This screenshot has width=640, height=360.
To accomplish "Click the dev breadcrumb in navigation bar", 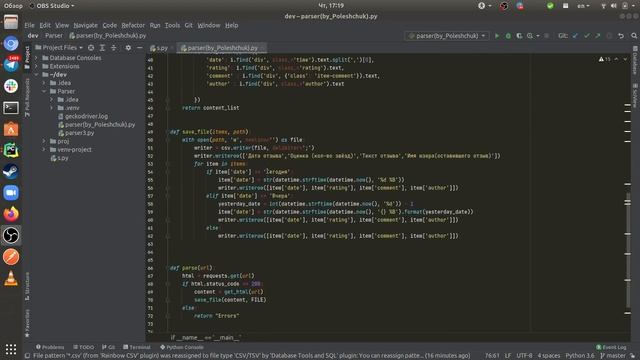I will pos(33,36).
